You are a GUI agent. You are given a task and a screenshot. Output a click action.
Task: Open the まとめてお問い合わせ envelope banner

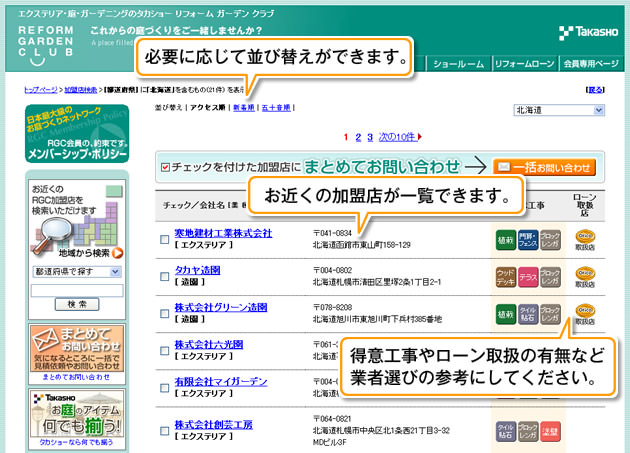coord(77,348)
